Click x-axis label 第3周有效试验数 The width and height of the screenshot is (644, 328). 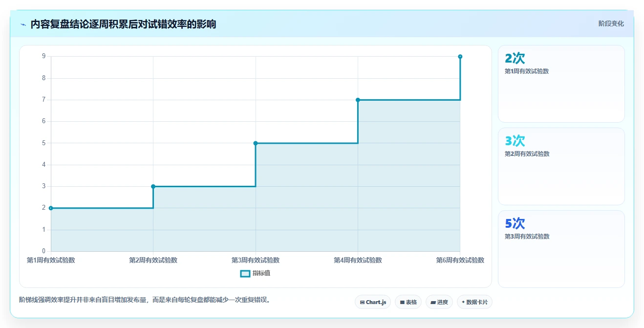tap(256, 261)
